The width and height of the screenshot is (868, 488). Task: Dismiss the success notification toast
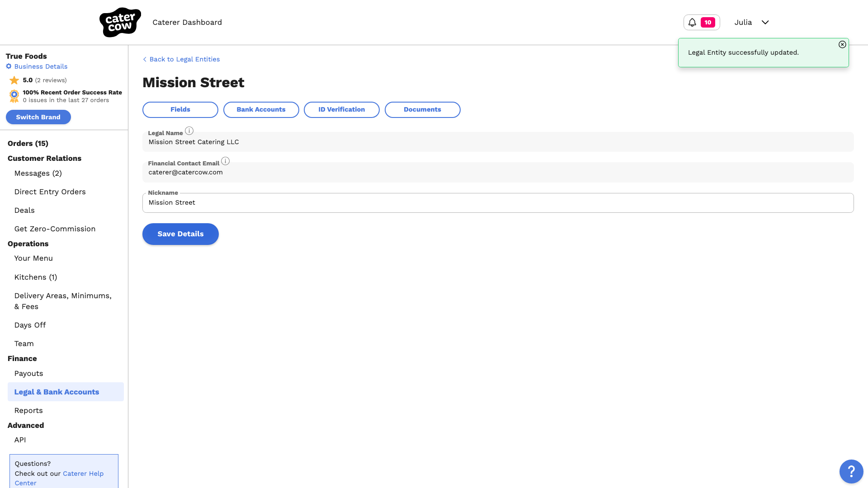tap(842, 44)
